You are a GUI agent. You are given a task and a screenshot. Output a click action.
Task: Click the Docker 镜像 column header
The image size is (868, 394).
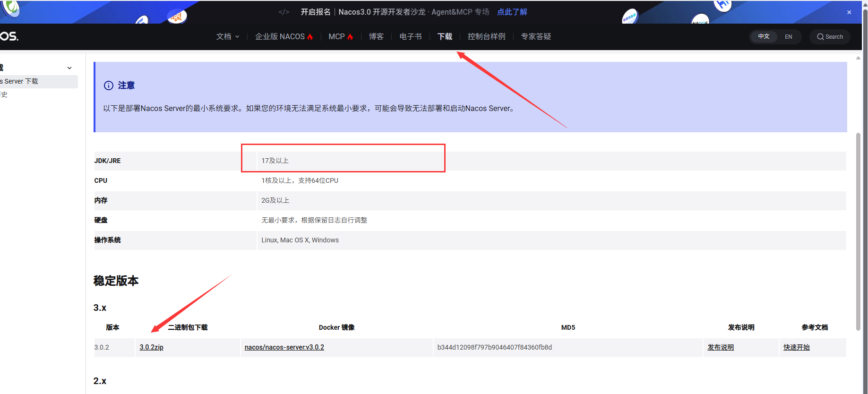pyautogui.click(x=336, y=327)
